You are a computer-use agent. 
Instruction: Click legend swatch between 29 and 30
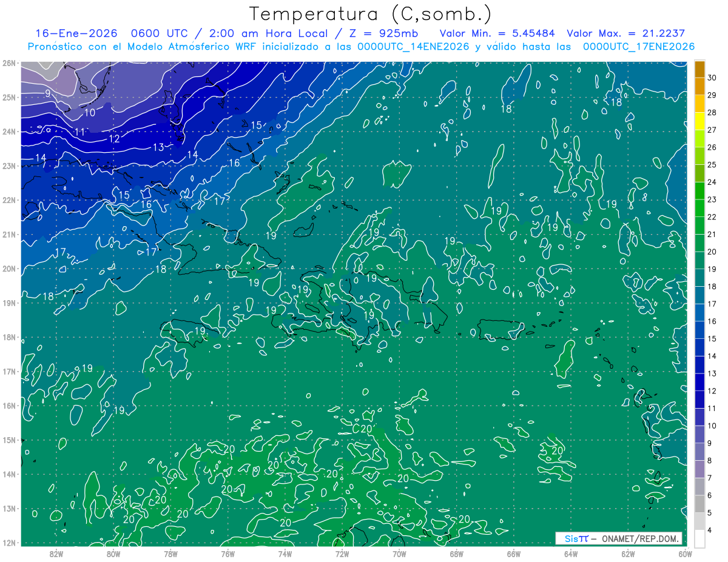699,86
